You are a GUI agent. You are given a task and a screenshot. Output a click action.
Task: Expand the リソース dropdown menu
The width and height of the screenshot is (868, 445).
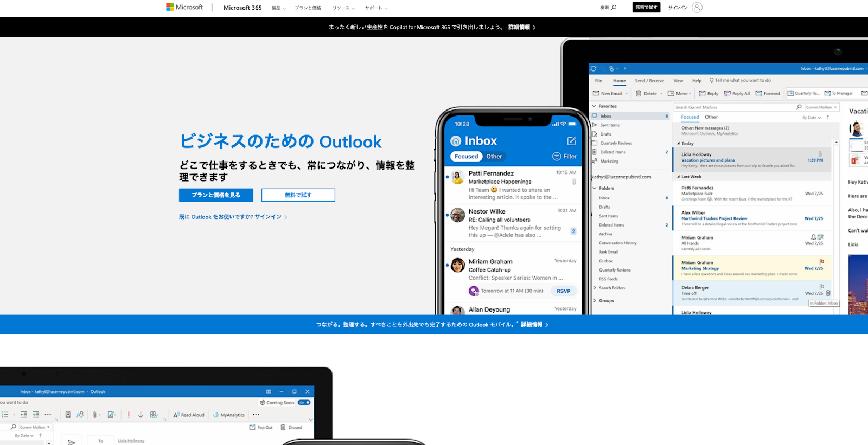tap(343, 8)
